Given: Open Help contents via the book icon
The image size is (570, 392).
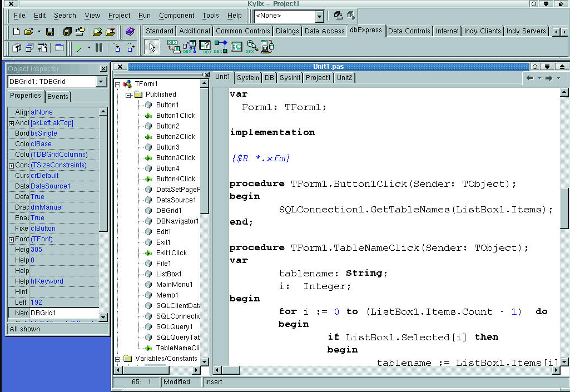Looking at the screenshot, I should pos(130,32).
